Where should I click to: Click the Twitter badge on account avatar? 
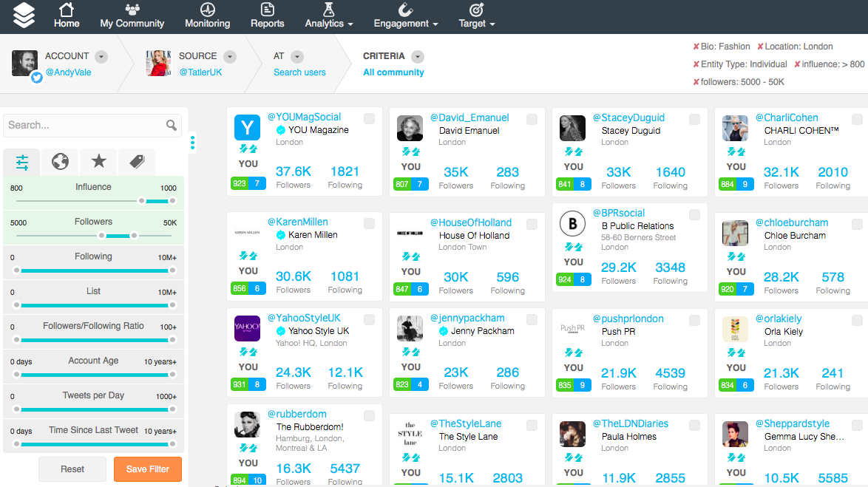coord(36,78)
